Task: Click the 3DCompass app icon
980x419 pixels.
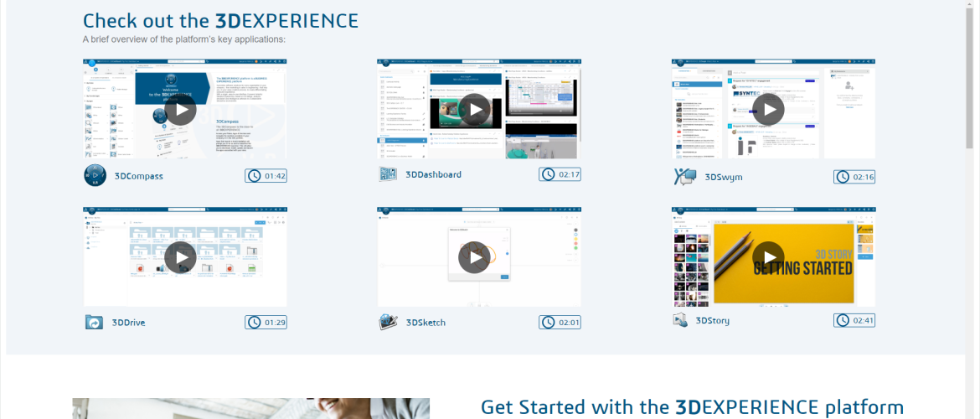Action: pos(95,176)
